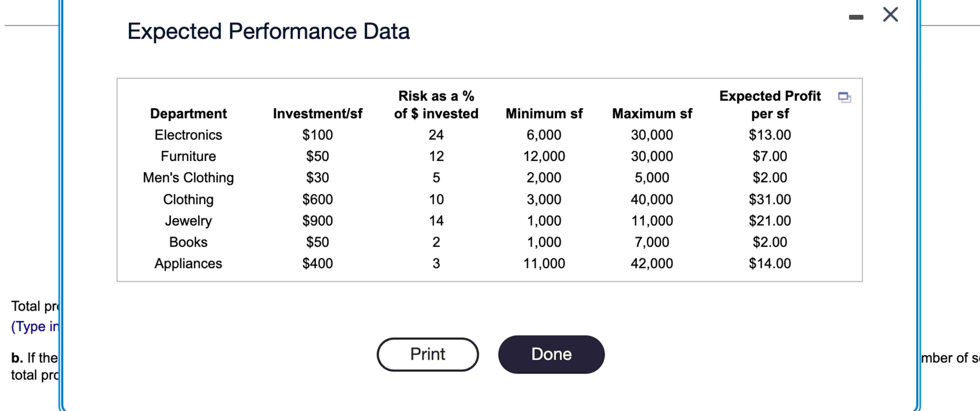Select the Department column header
Image resolution: width=980 pixels, height=411 pixels.
point(188,113)
